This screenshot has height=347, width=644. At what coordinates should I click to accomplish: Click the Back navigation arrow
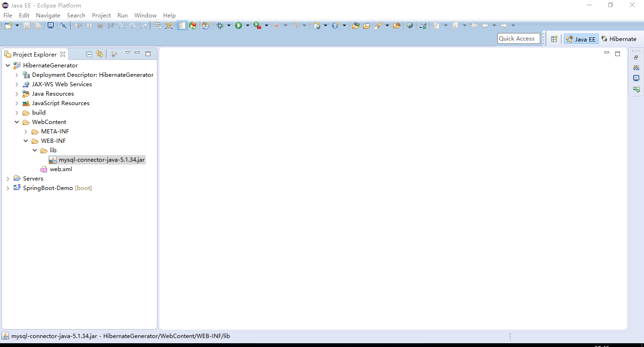[x=485, y=25]
